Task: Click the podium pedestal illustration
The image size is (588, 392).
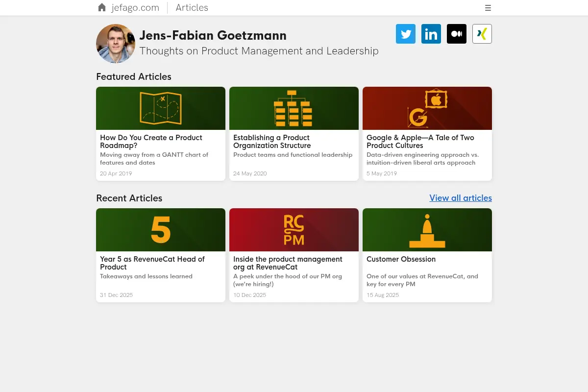Action: 427,231
